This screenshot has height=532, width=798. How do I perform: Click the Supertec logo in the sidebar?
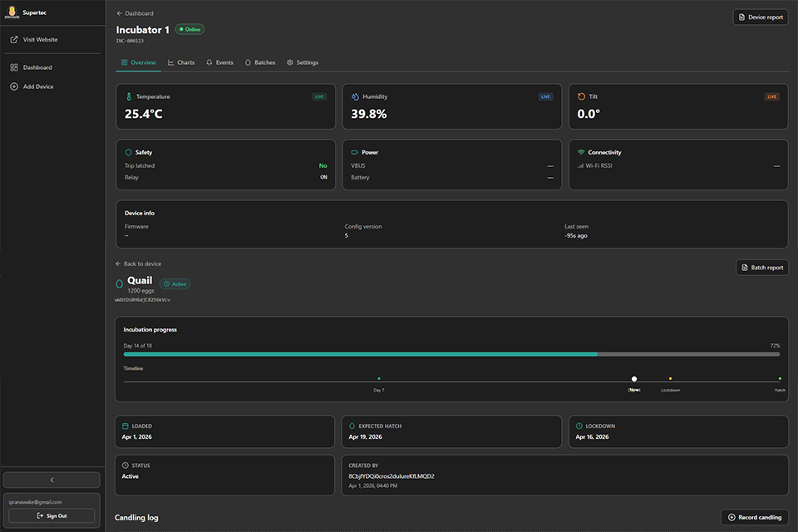12,12
